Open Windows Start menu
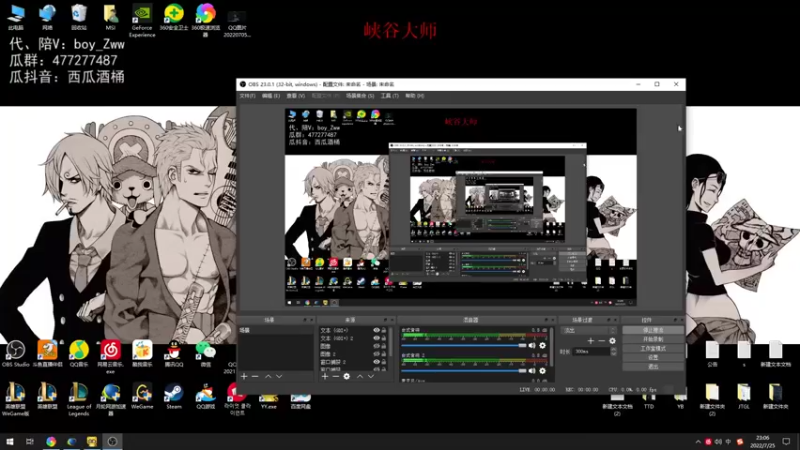This screenshot has width=800, height=450. 10,441
